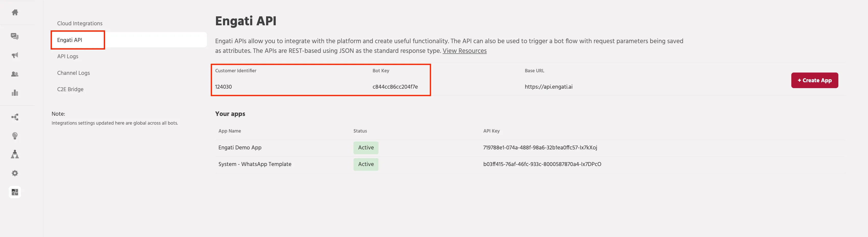
Task: Open the analytics bar chart icon
Action: point(15,93)
